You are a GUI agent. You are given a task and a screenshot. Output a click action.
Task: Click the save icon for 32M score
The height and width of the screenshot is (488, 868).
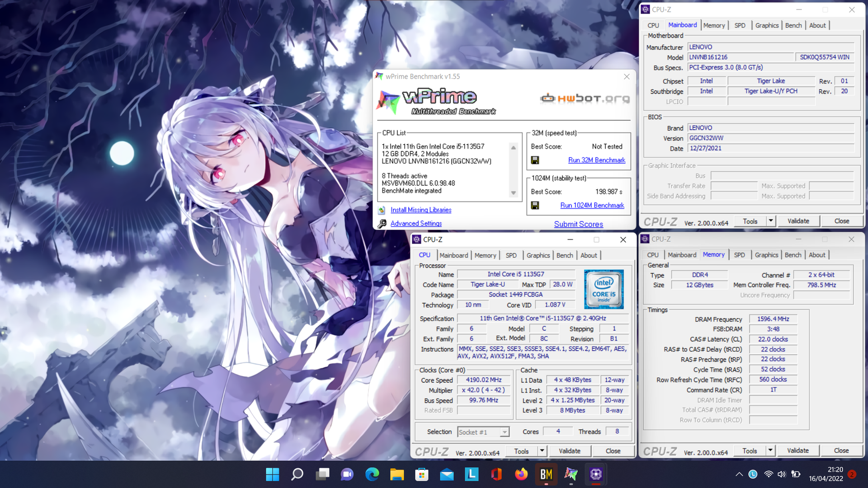[x=535, y=160]
